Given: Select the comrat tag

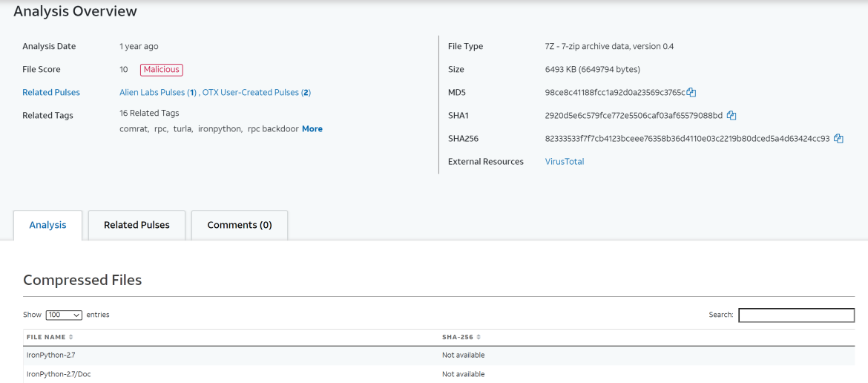Looking at the screenshot, I should [x=133, y=129].
